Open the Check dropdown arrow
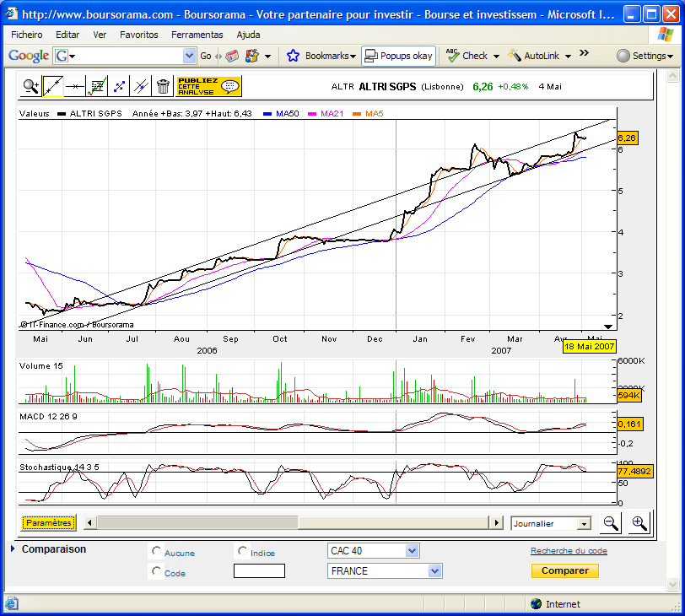The height and width of the screenshot is (616, 685). point(496,57)
